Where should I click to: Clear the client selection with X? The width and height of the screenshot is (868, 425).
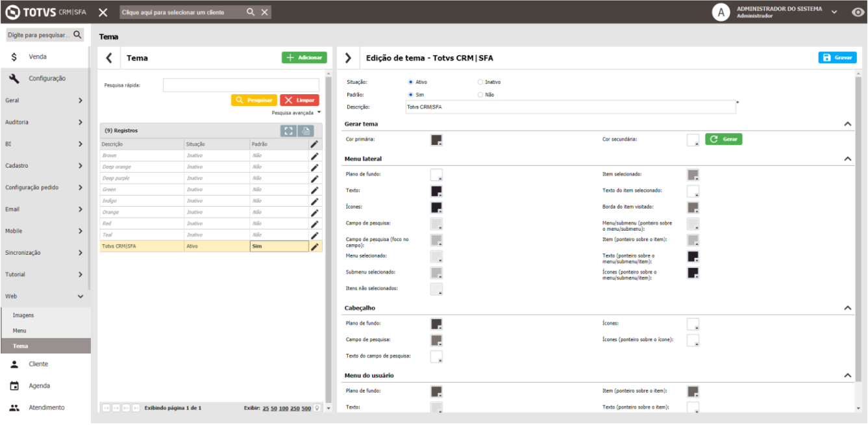(264, 12)
